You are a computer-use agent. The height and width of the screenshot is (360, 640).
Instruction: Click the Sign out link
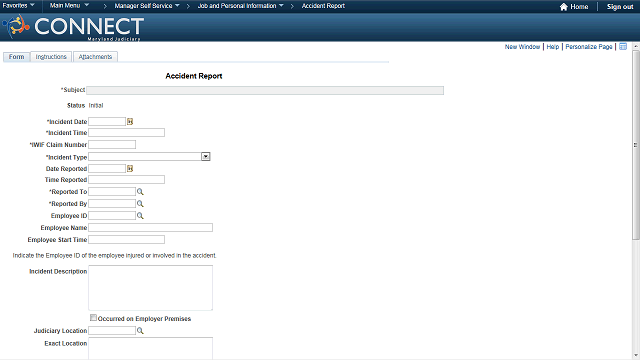620,7
